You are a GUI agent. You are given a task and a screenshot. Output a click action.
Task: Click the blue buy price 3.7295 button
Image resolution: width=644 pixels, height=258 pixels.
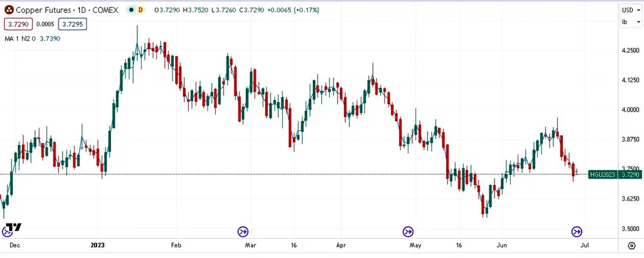pyautogui.click(x=71, y=25)
